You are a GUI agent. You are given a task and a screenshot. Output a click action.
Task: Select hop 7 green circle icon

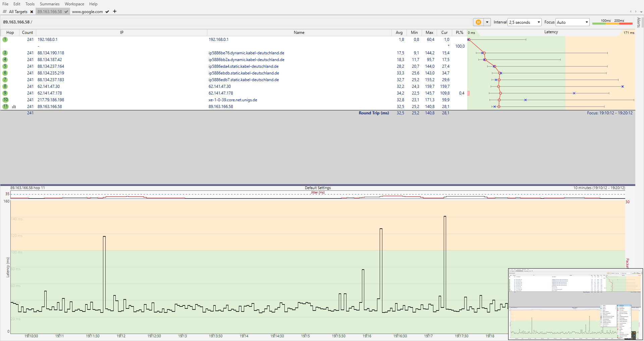tap(5, 80)
